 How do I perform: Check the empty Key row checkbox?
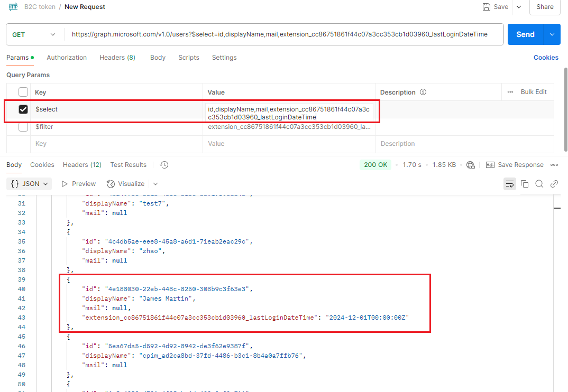pos(22,143)
